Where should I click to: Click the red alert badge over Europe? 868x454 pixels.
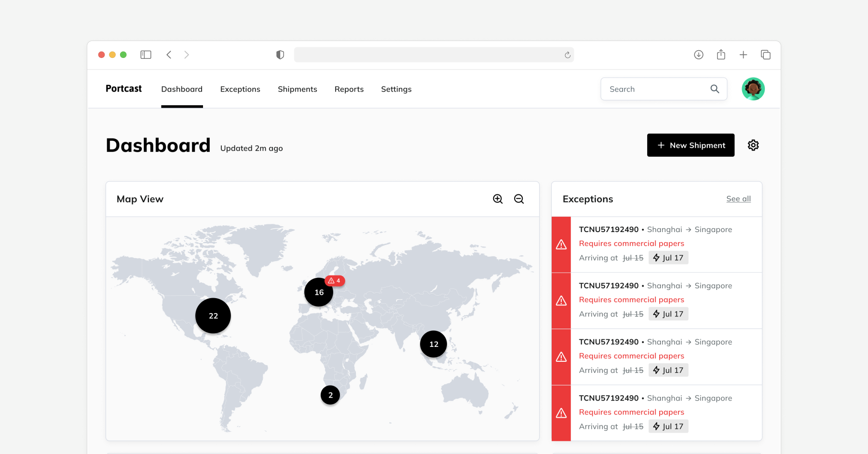pos(334,280)
